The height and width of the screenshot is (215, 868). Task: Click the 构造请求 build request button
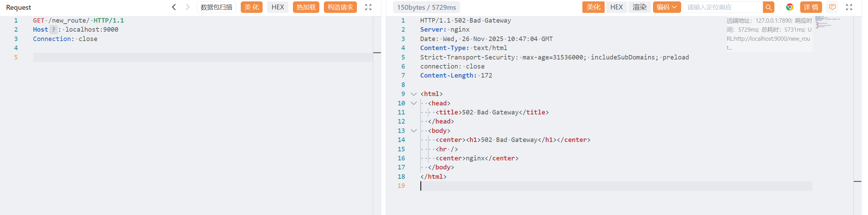(340, 7)
